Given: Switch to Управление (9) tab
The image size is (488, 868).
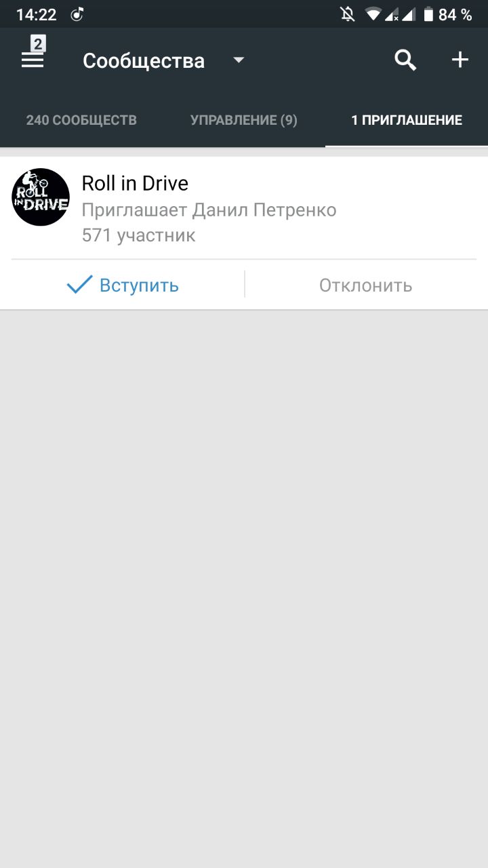Looking at the screenshot, I should pyautogui.click(x=244, y=120).
